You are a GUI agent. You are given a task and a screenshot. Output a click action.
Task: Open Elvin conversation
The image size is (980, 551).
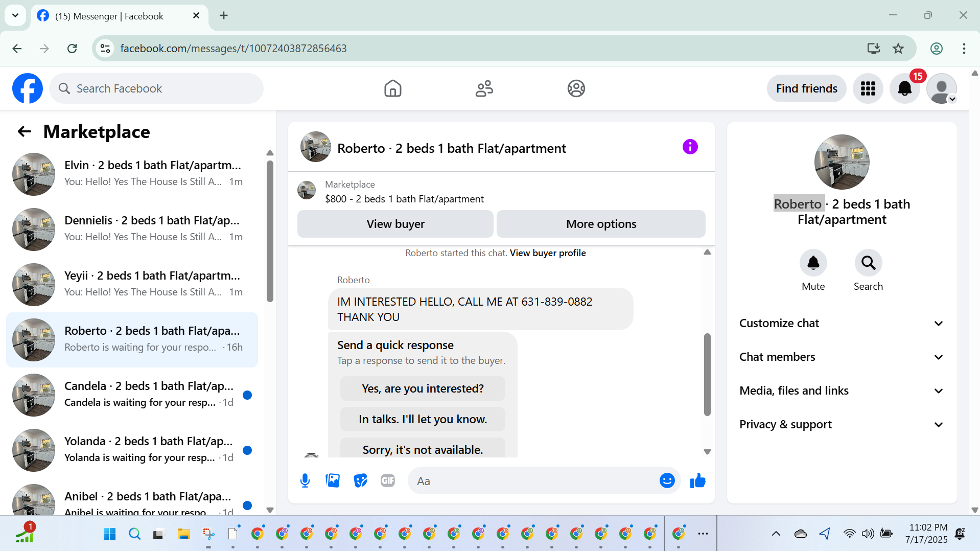pos(132,174)
